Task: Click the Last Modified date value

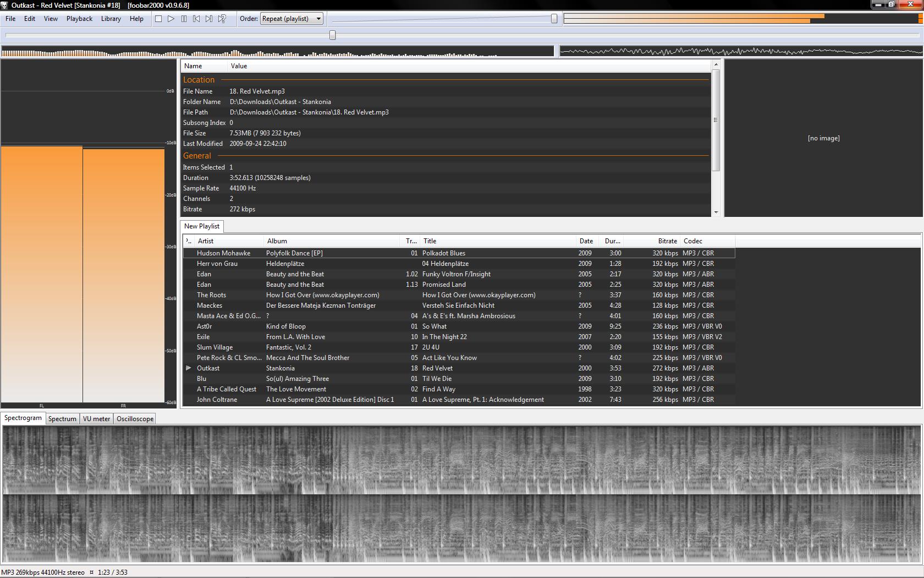Action: 258,144
